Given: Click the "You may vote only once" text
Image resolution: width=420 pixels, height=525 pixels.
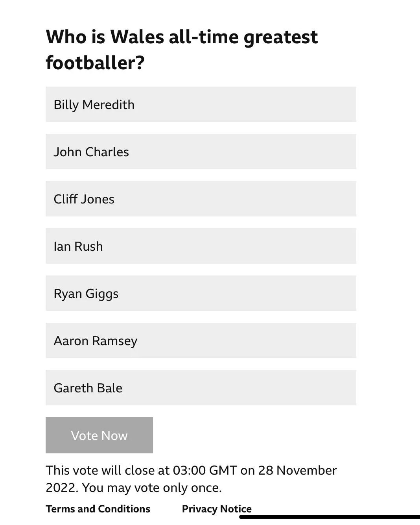Looking at the screenshot, I should click(152, 488).
